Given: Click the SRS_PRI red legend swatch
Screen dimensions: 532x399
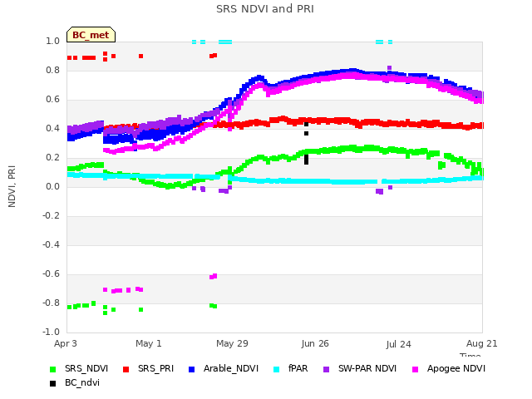Looking at the screenshot, I should click(x=126, y=369).
